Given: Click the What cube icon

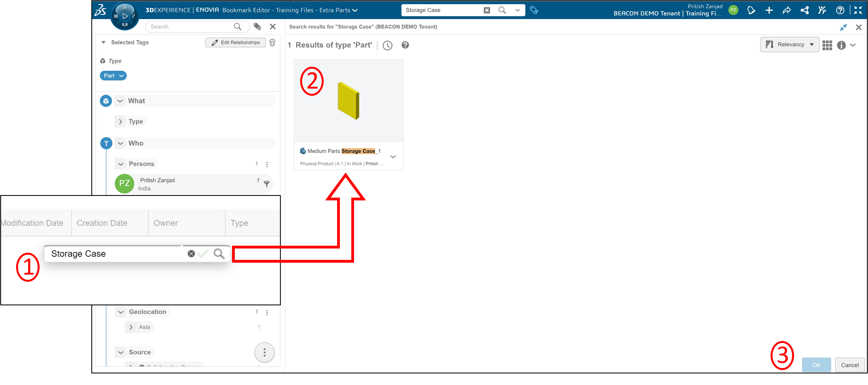Looking at the screenshot, I should pyautogui.click(x=106, y=101).
